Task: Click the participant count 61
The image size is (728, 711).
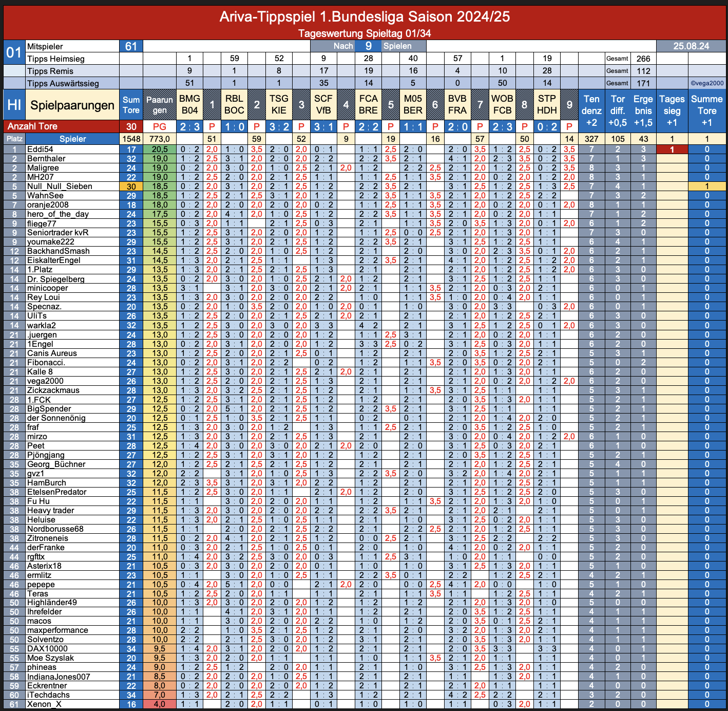Action: click(131, 46)
